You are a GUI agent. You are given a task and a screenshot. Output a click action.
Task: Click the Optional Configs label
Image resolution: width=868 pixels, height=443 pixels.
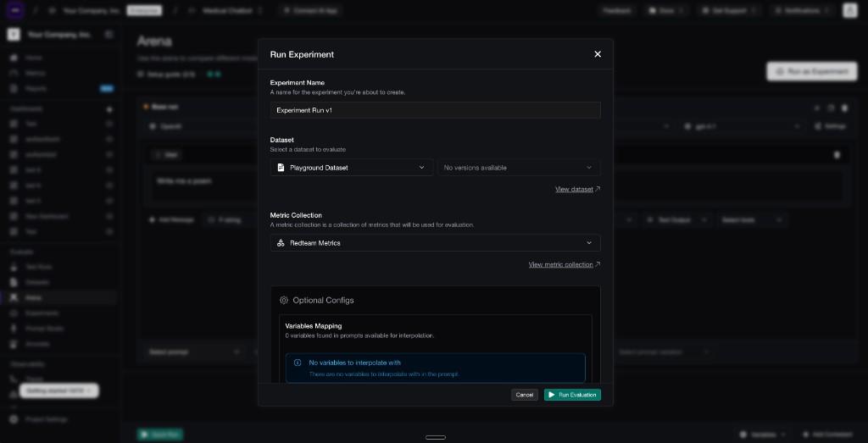(323, 301)
